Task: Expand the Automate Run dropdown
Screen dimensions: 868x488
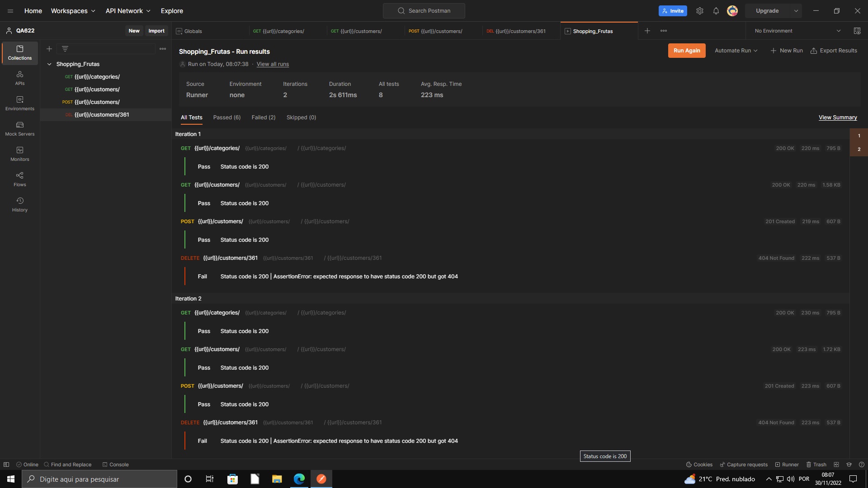Action: point(736,50)
